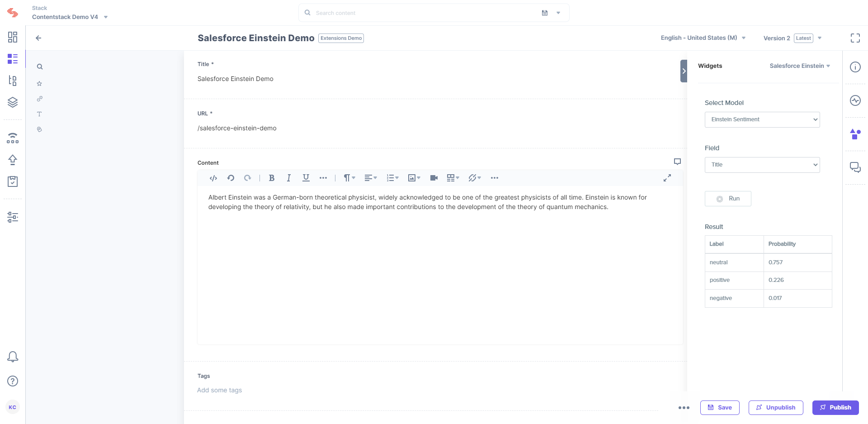
Task: Open insert image dropdown
Action: coord(414,178)
